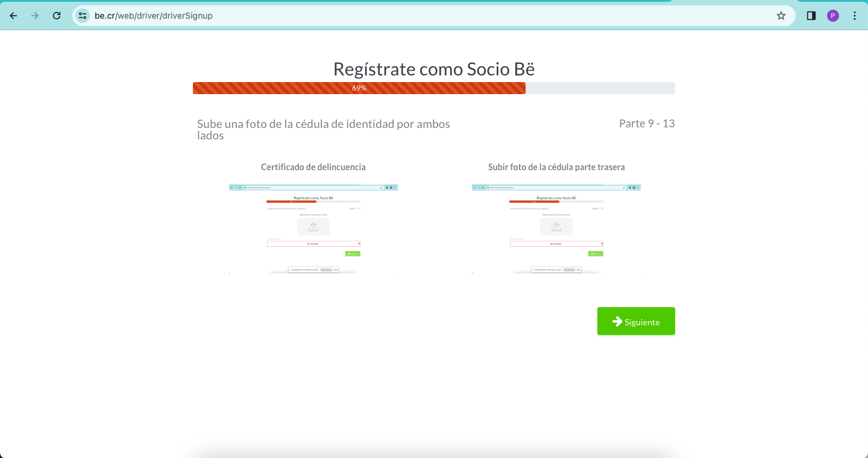Open the Certificado de delincuencia thumbnail
Screen dimensions: 868x458
[x=313, y=229]
